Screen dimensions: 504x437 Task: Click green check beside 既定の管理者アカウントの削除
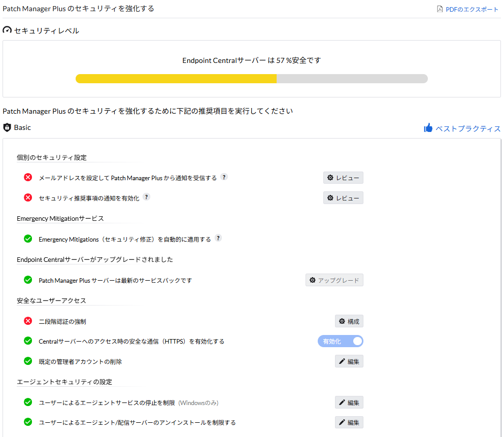tap(28, 361)
